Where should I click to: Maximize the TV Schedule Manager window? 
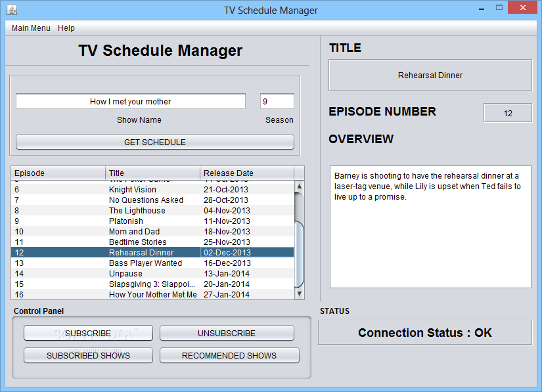click(499, 8)
